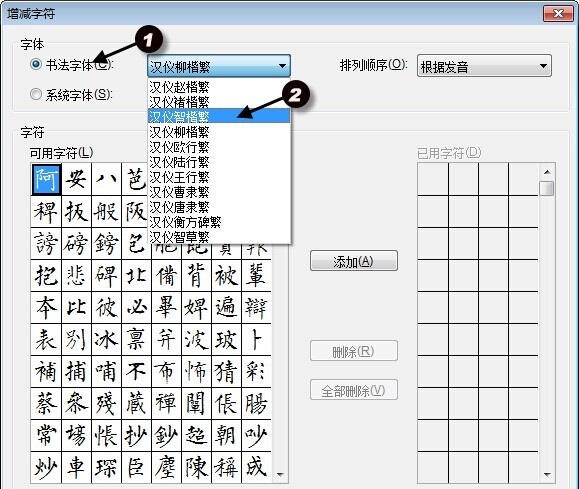Click scroll-up arrow of 已用字符 list

click(547, 172)
